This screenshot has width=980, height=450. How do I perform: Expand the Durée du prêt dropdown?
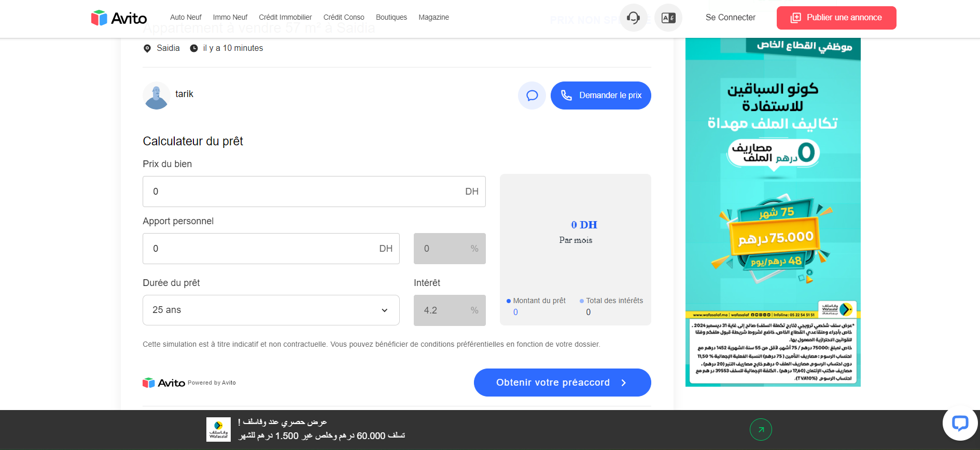(x=271, y=310)
